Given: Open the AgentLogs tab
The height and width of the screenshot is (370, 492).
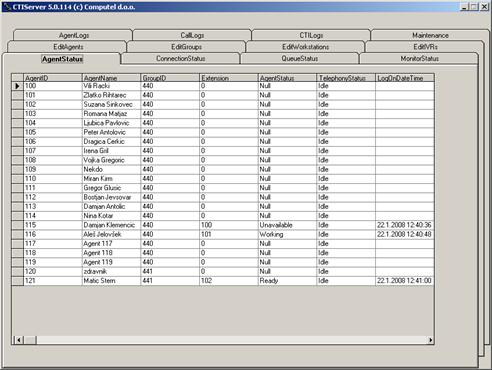Looking at the screenshot, I should 73,35.
